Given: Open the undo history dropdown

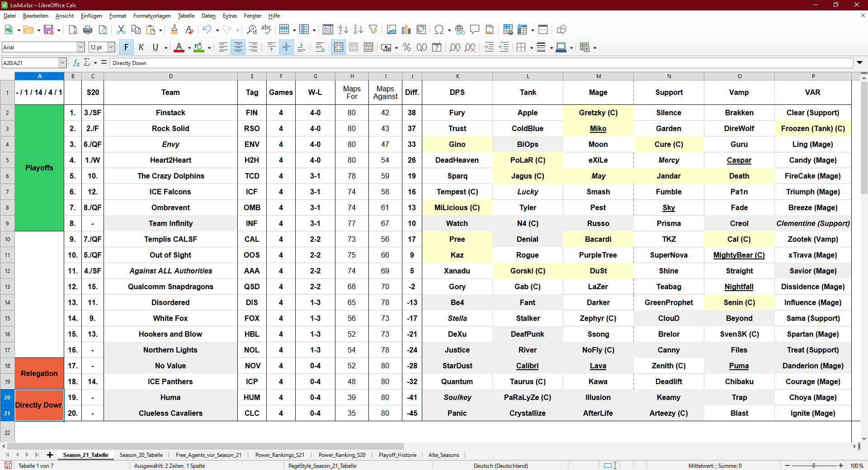Looking at the screenshot, I should coord(217,30).
